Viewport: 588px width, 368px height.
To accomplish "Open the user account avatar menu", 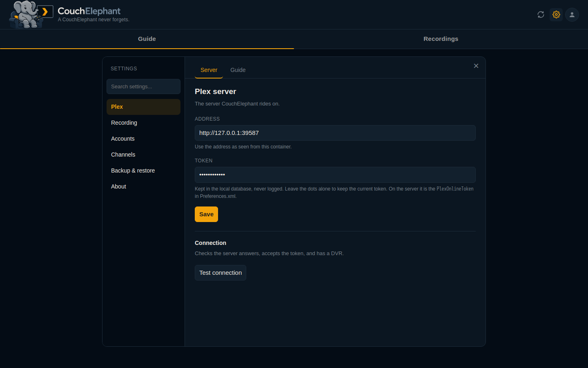I will point(572,15).
